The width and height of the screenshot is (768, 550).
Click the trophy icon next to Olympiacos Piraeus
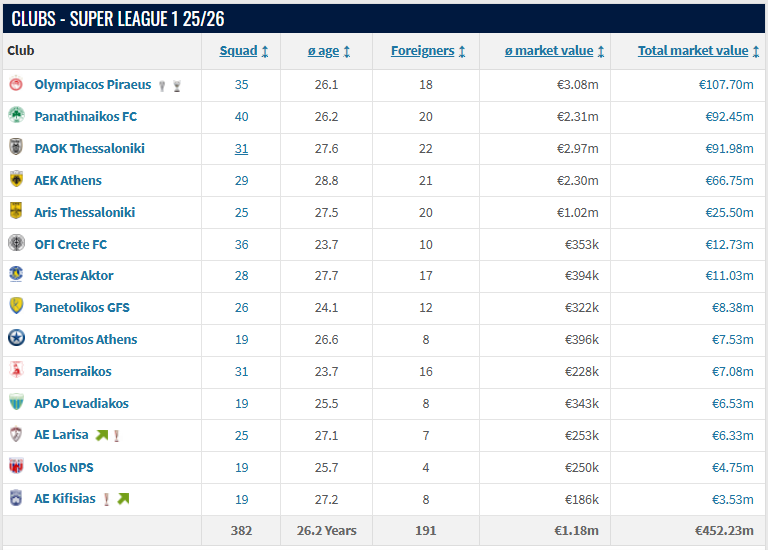(177, 86)
